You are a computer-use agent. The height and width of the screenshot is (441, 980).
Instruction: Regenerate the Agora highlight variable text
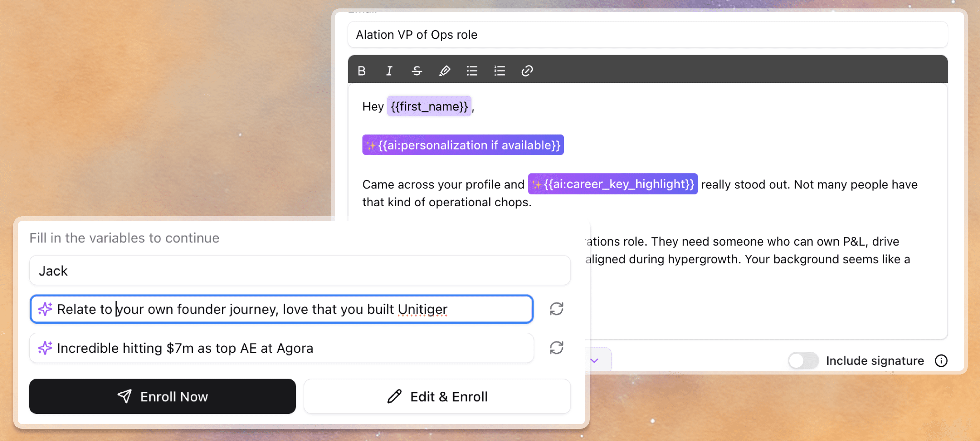(x=556, y=347)
